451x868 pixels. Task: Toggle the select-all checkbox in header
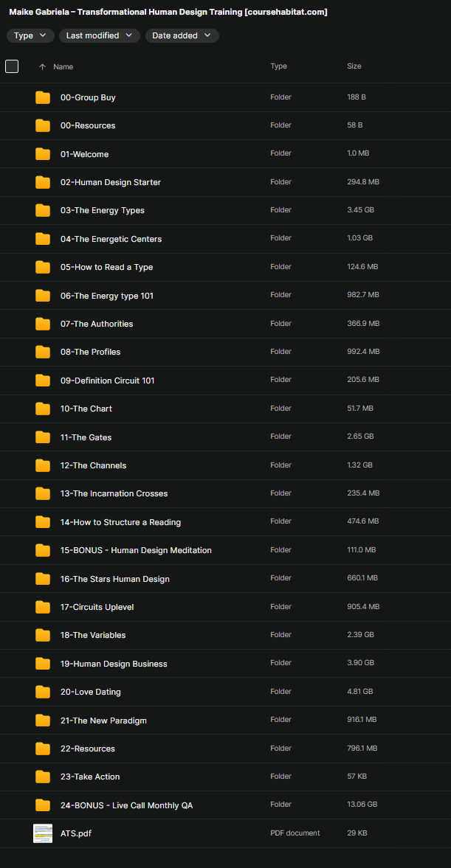click(12, 66)
